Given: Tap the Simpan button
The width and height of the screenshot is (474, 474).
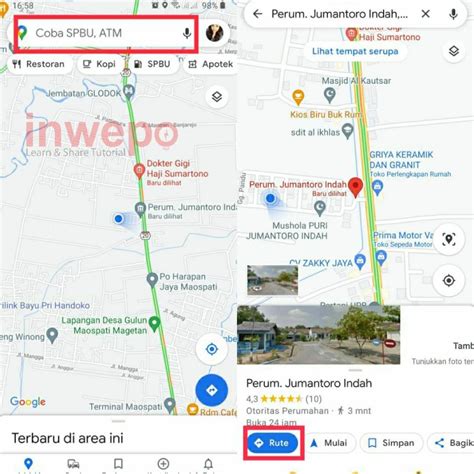Looking at the screenshot, I should click(391, 443).
